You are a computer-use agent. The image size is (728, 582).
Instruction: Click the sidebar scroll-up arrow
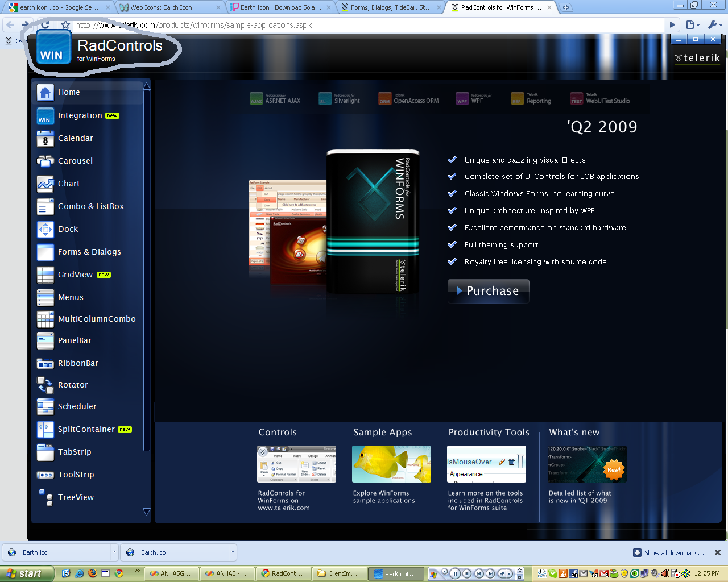click(x=147, y=86)
